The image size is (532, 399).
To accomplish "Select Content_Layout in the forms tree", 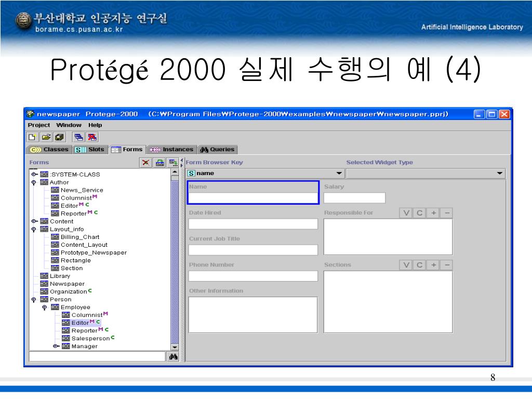I will click(84, 245).
